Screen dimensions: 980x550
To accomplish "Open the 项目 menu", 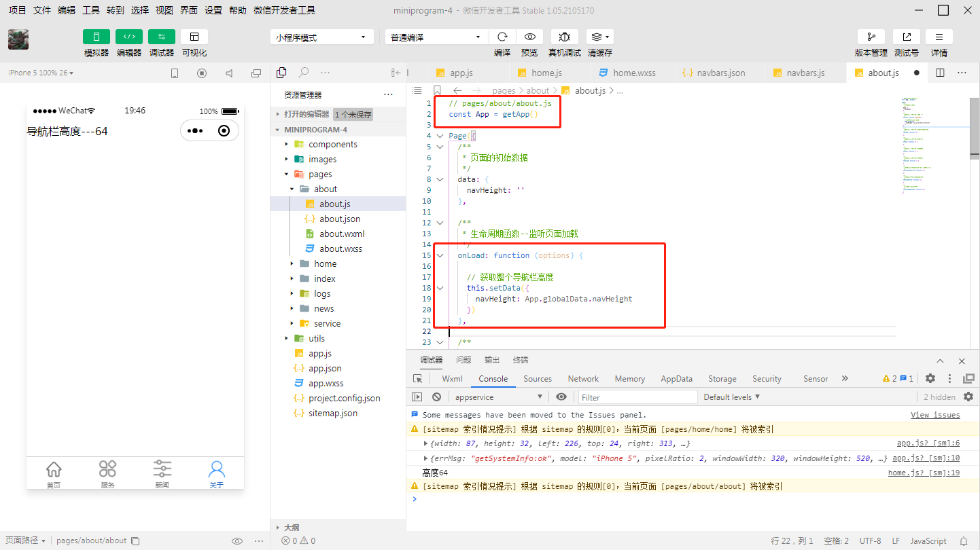I will 18,10.
